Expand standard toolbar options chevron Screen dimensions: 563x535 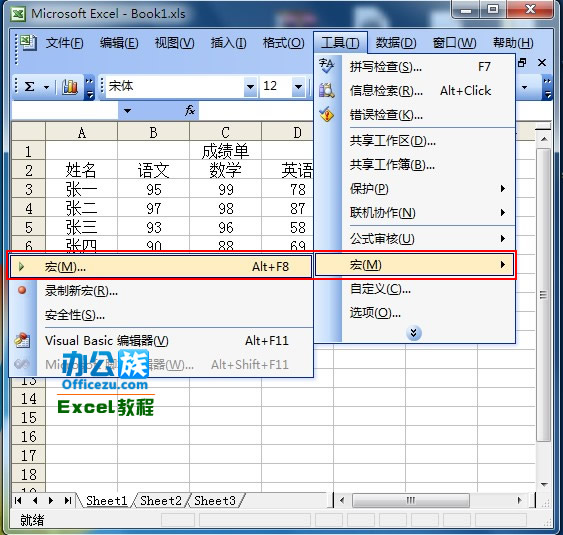tap(90, 88)
